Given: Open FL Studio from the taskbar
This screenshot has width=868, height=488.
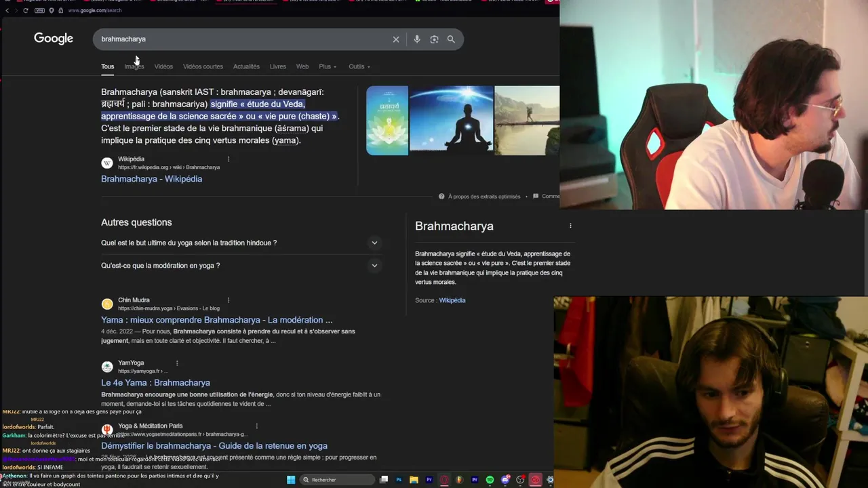Looking at the screenshot, I should tap(458, 480).
